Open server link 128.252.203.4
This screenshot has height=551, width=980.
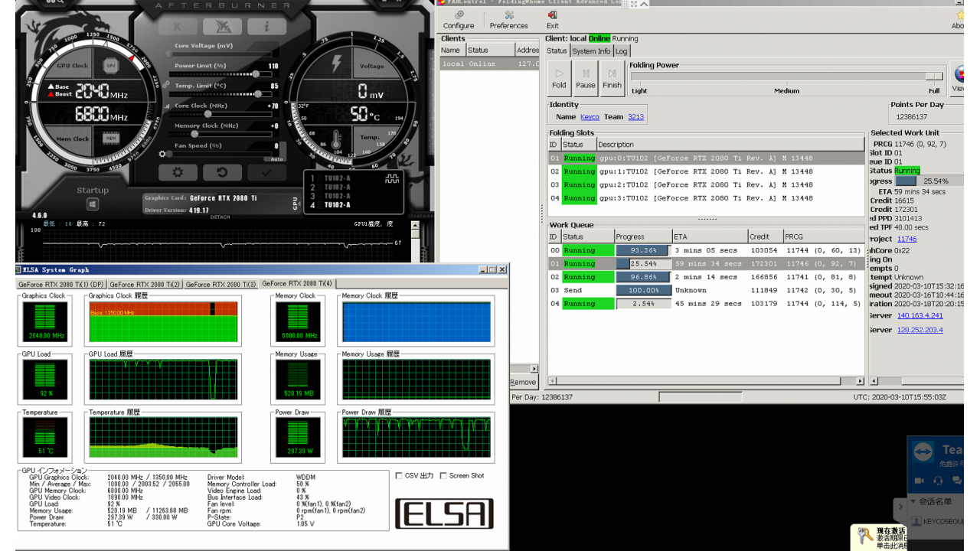click(920, 330)
